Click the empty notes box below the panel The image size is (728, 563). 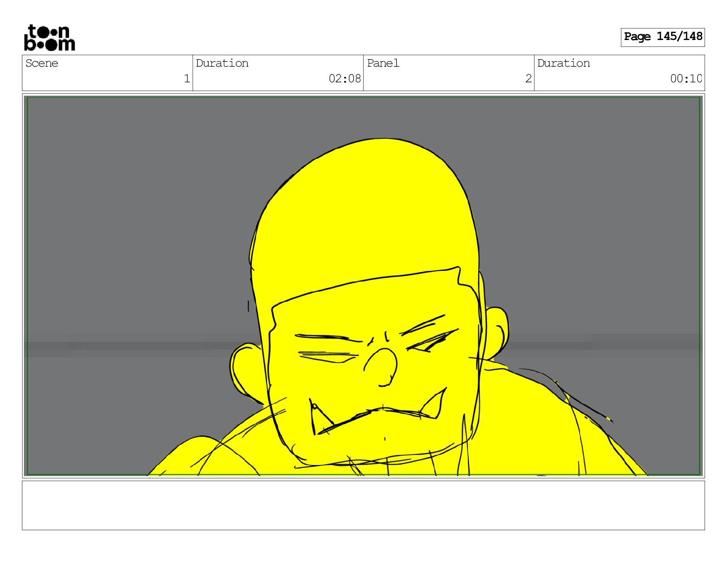coord(363,506)
